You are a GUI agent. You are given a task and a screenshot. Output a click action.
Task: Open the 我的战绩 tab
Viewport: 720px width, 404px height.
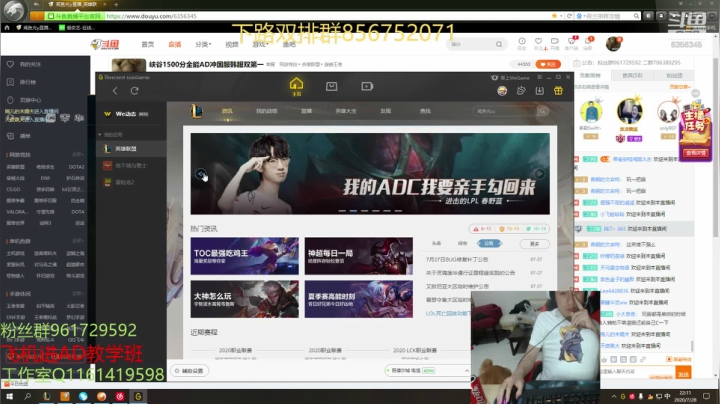tap(266, 111)
